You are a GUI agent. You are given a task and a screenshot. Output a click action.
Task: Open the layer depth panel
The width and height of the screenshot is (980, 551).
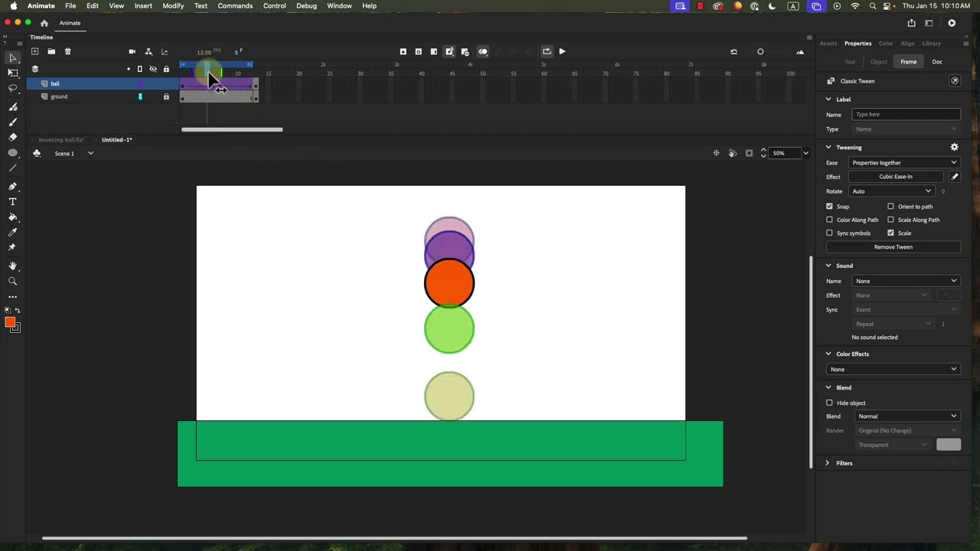pos(164,51)
